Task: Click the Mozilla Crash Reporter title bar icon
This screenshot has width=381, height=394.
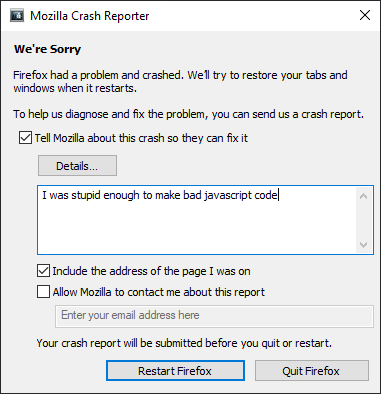Action: (17, 16)
